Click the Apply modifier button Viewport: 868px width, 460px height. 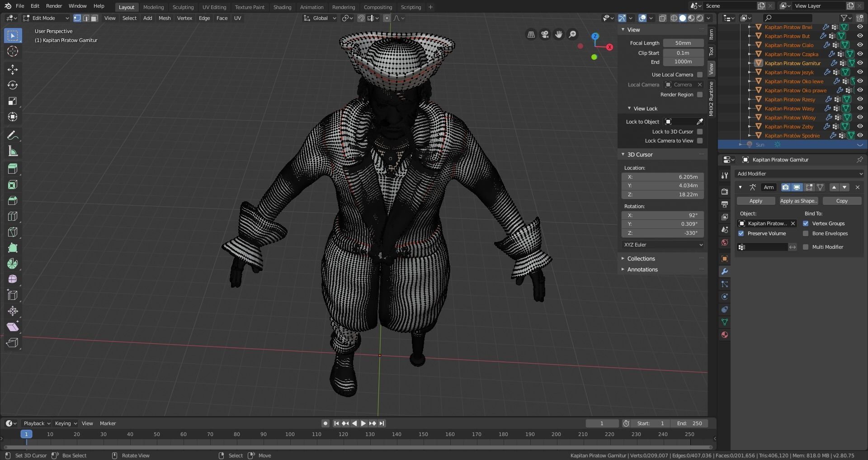755,201
